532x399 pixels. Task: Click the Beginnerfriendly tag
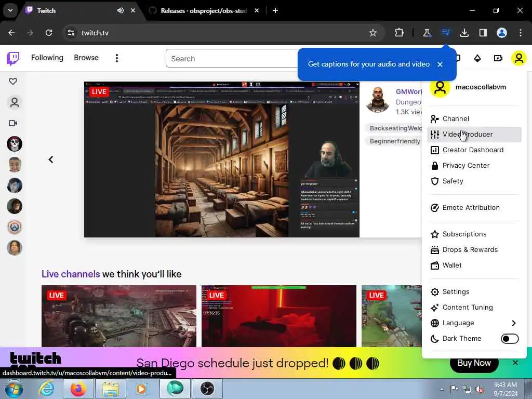coord(394,141)
